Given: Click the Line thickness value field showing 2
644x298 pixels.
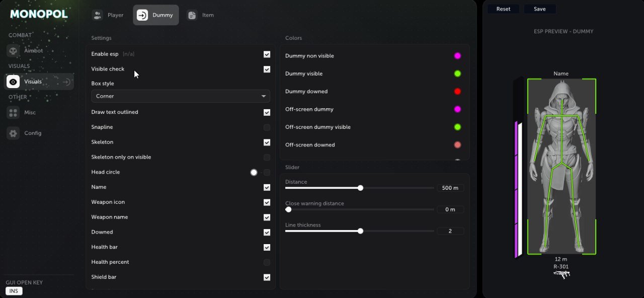Looking at the screenshot, I should tap(450, 231).
